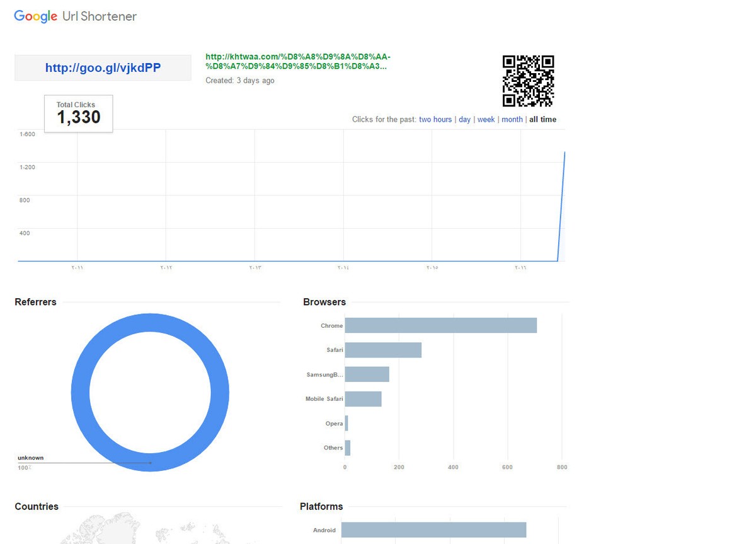
Task: Click the Mobile Safari label
Action: [x=324, y=399]
